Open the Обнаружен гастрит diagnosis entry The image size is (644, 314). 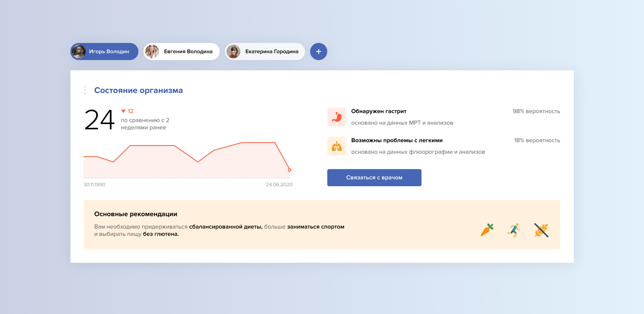tap(379, 111)
